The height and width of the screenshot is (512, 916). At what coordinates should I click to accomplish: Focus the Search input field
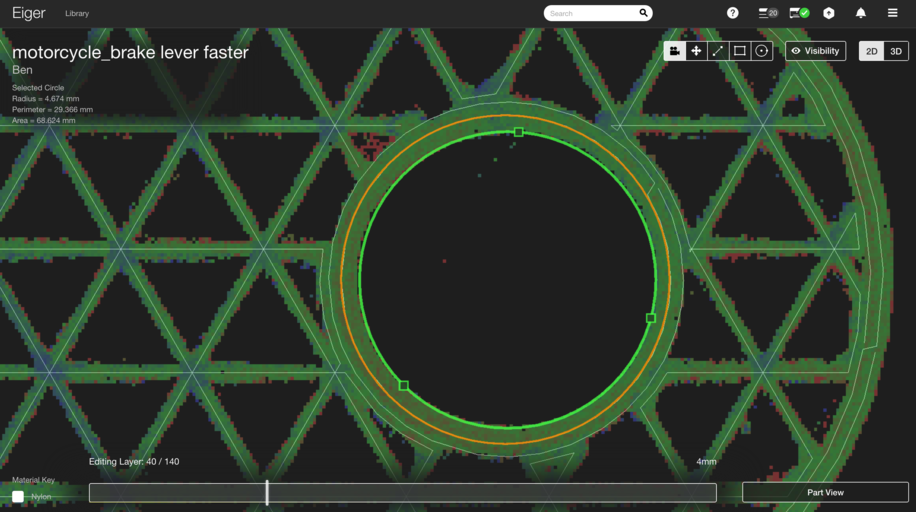click(x=592, y=13)
